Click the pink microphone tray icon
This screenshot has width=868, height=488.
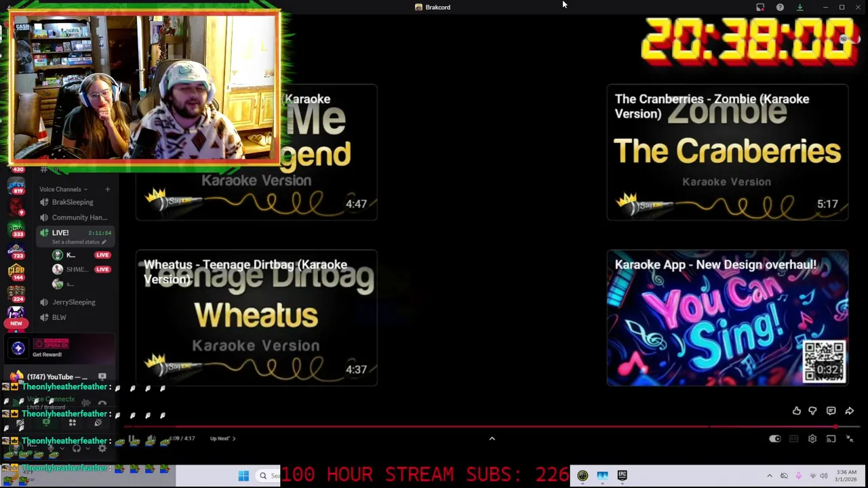pos(798,476)
